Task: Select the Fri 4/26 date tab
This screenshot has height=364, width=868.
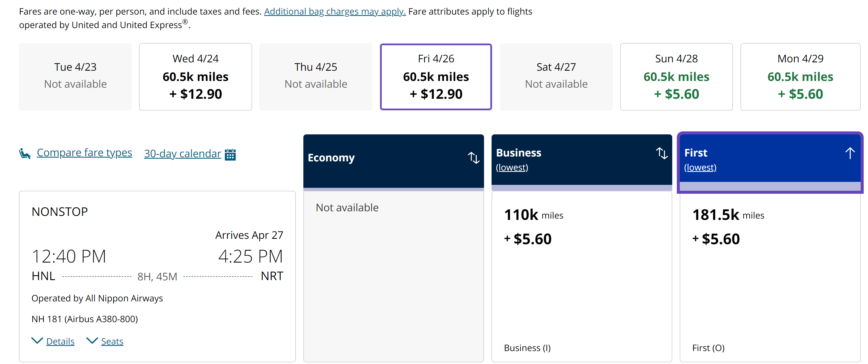Action: [x=436, y=77]
